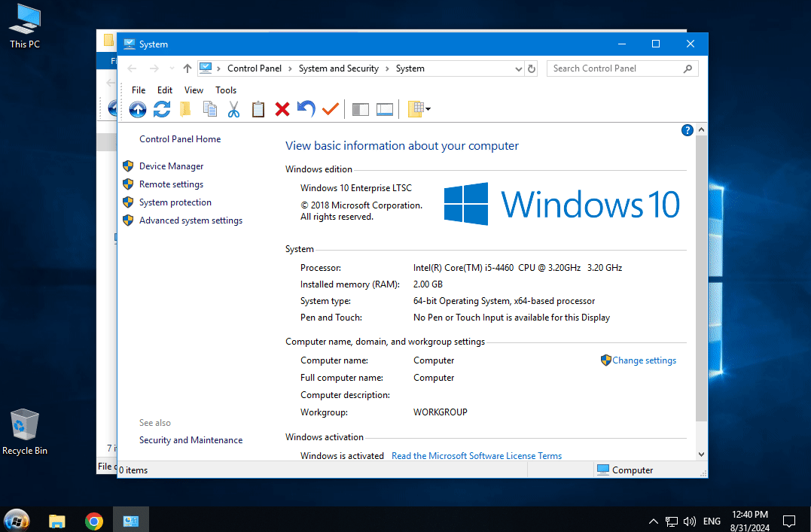Open Remote settings link

point(171,184)
